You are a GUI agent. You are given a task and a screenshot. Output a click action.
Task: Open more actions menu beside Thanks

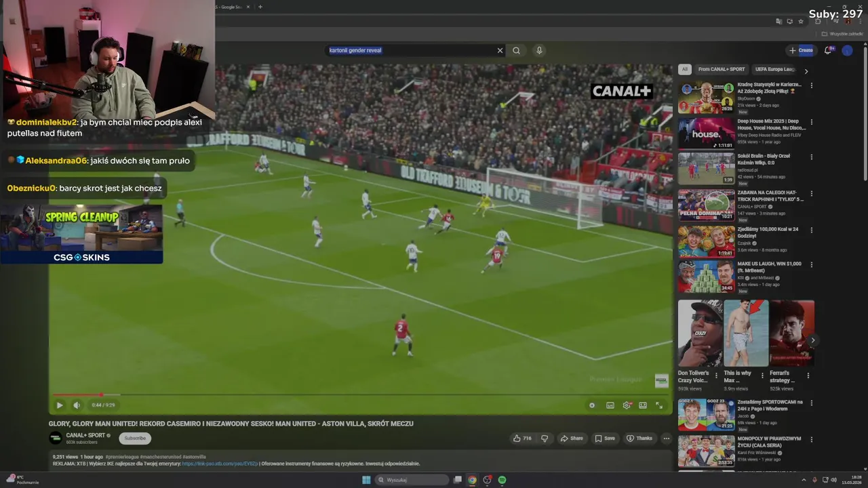coord(666,439)
